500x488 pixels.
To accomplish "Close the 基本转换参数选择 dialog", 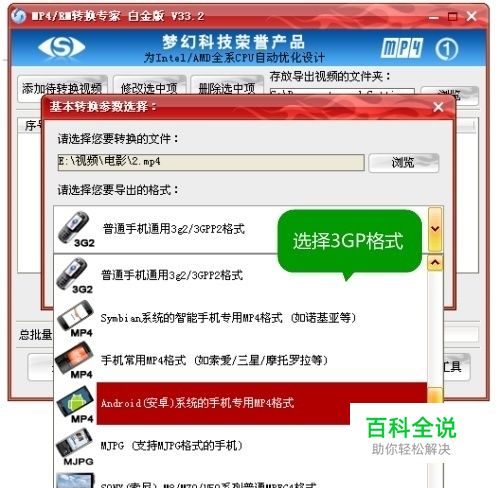I will pyautogui.click(x=438, y=107).
